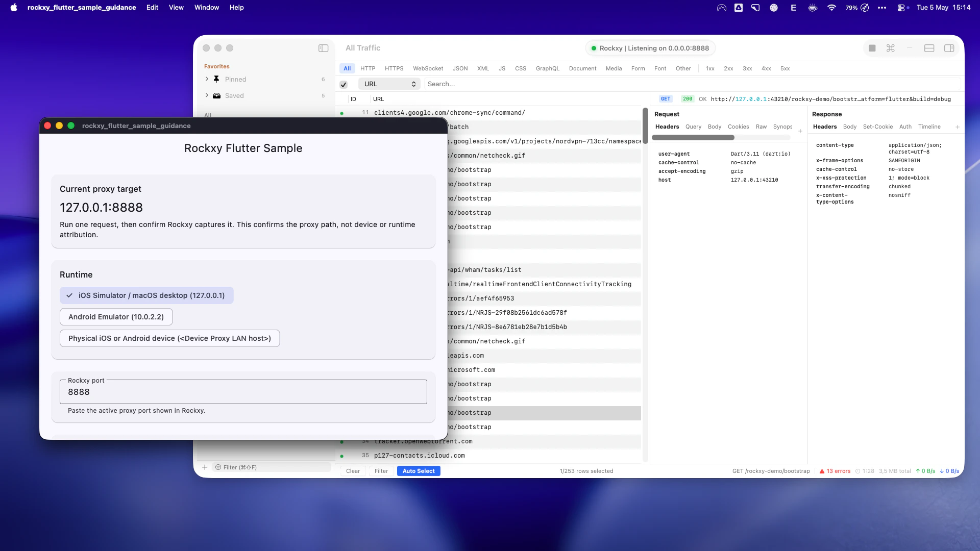Screen dimensions: 980x551
Task: Click the red 13 errors warning indicator
Action: (x=835, y=471)
